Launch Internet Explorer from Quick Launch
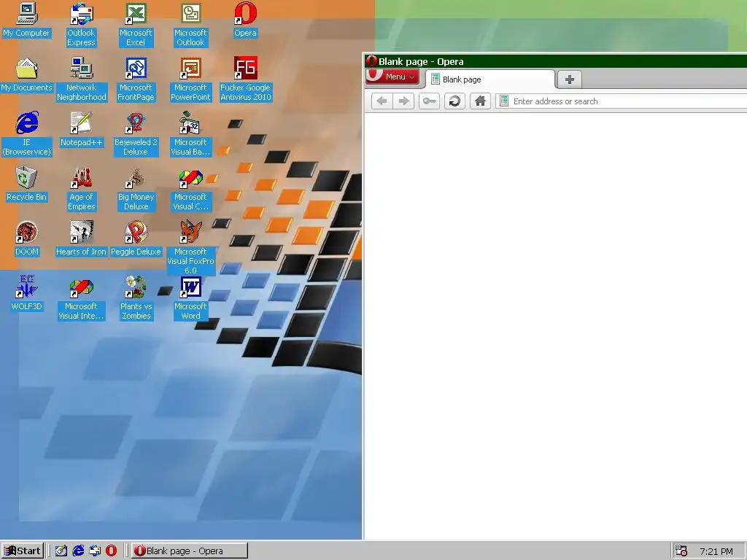Viewport: 747px width, 560px height. tap(78, 551)
